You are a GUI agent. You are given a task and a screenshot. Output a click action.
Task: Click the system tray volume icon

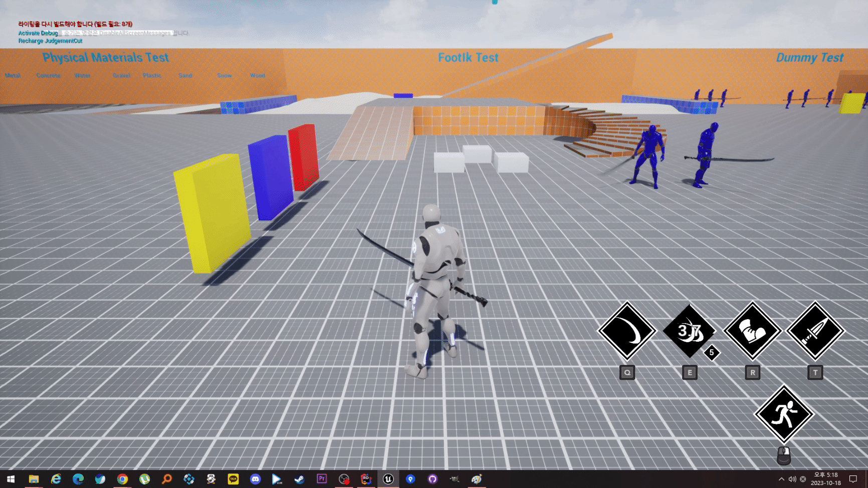[x=792, y=479]
